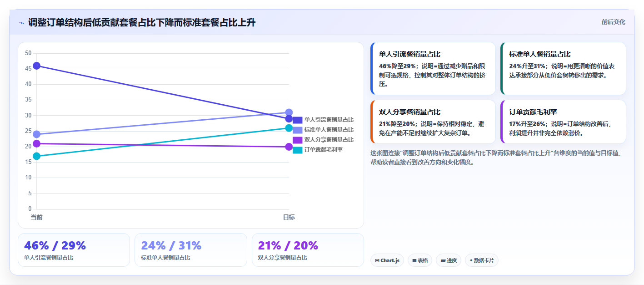This screenshot has width=644, height=285.
Task: Select the 20 data point at 目标
Action: point(289,147)
